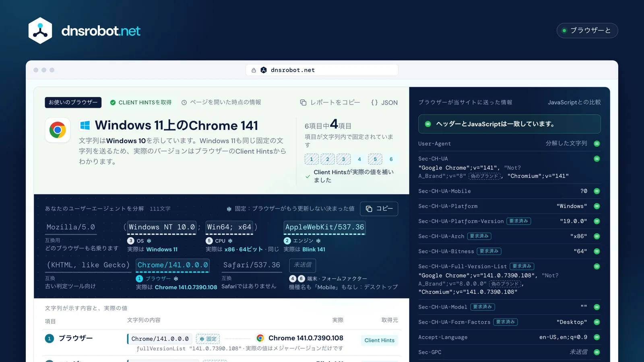Click the address bar showing dnsrobot.net
Image resolution: width=644 pixels, height=362 pixels.
(322, 70)
